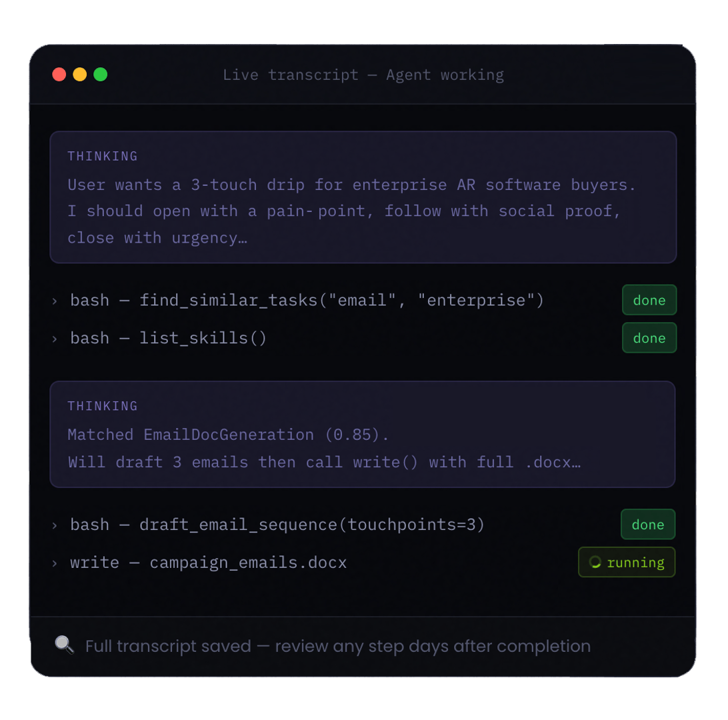Click the green maximize window dot
This screenshot has width=728, height=720.
point(101,75)
